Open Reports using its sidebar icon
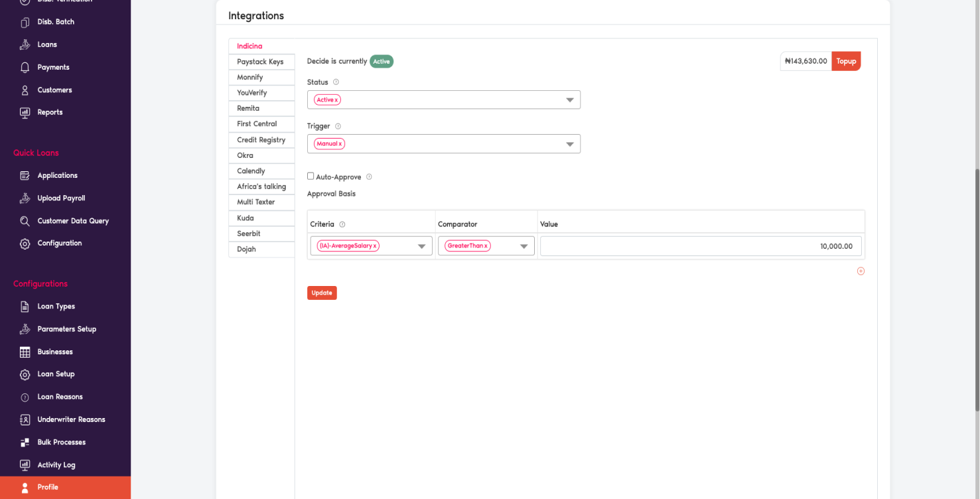This screenshot has height=499, width=980. (x=25, y=112)
